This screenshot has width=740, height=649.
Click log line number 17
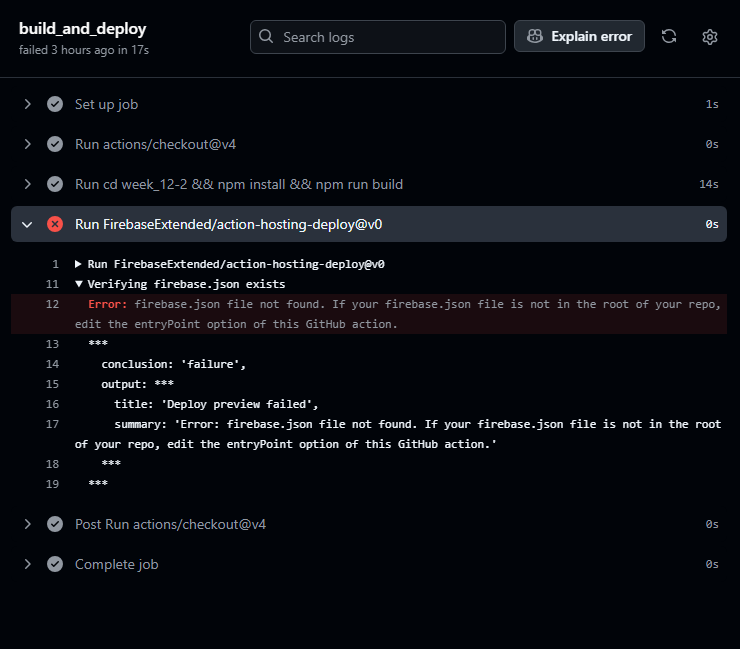click(x=52, y=424)
